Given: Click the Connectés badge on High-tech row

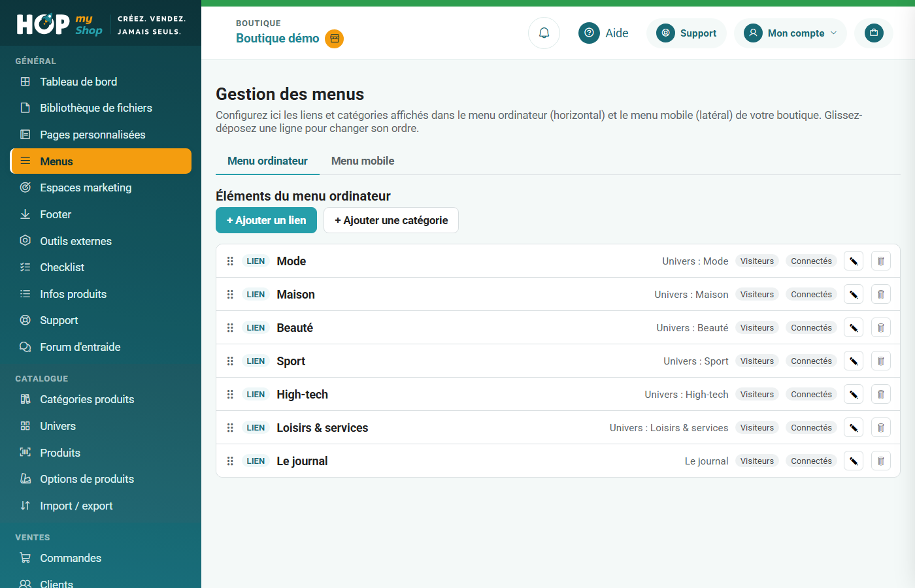Looking at the screenshot, I should (811, 394).
